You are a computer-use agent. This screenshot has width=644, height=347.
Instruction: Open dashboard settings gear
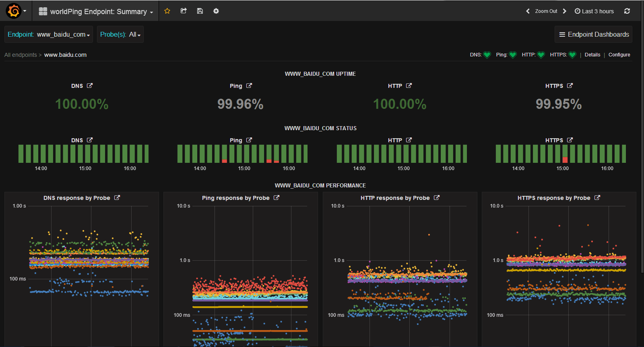[x=216, y=11]
